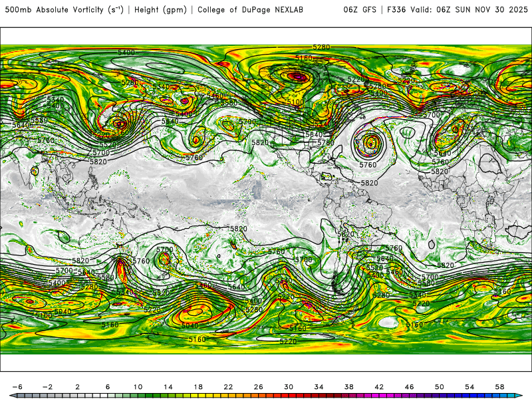Click the '58' color scale label
The height and width of the screenshot is (399, 532).
[x=499, y=387]
